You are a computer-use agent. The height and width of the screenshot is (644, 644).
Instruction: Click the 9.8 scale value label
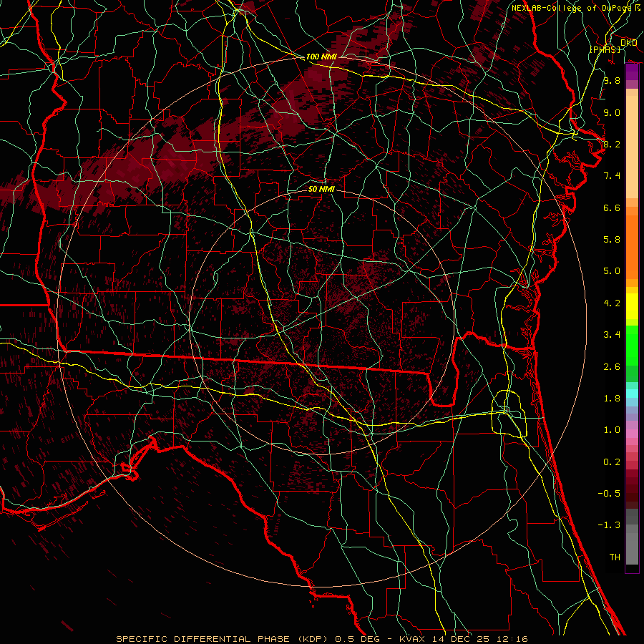coord(611,81)
